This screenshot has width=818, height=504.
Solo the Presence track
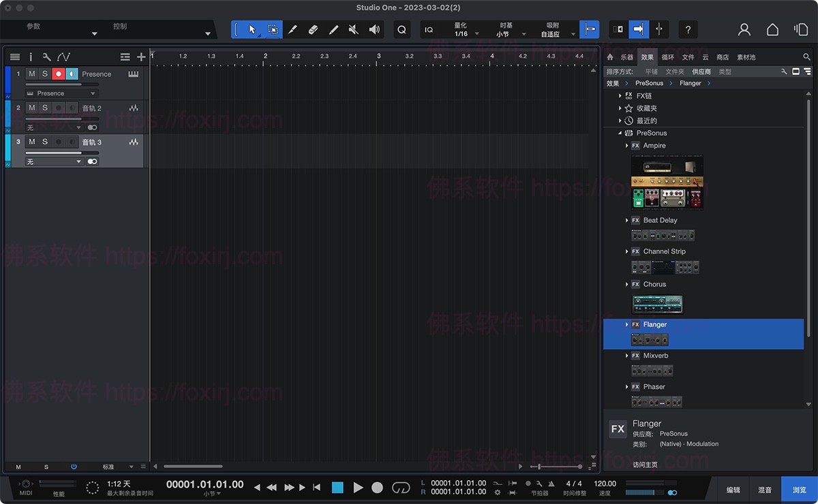[44, 74]
